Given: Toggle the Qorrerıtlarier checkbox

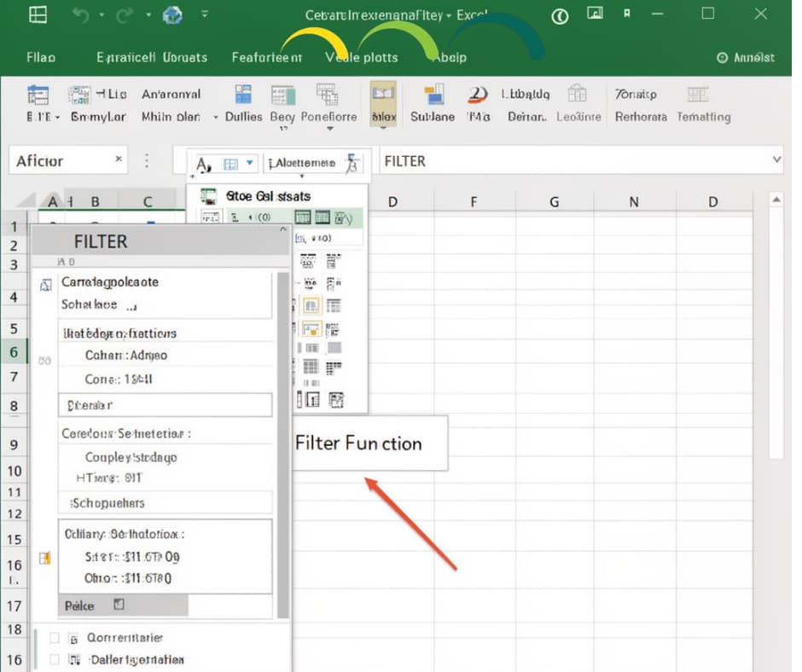Looking at the screenshot, I should [54, 638].
